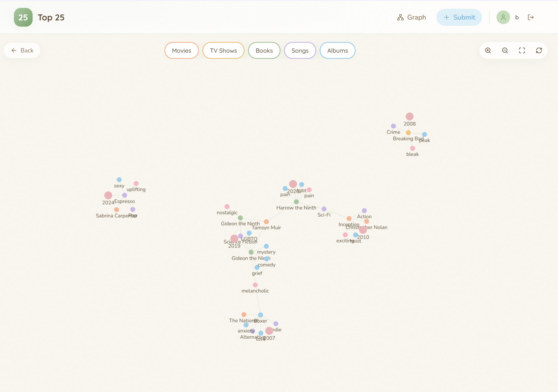Toggle the Songs filter chip
The height and width of the screenshot is (392, 558).
[x=300, y=50]
